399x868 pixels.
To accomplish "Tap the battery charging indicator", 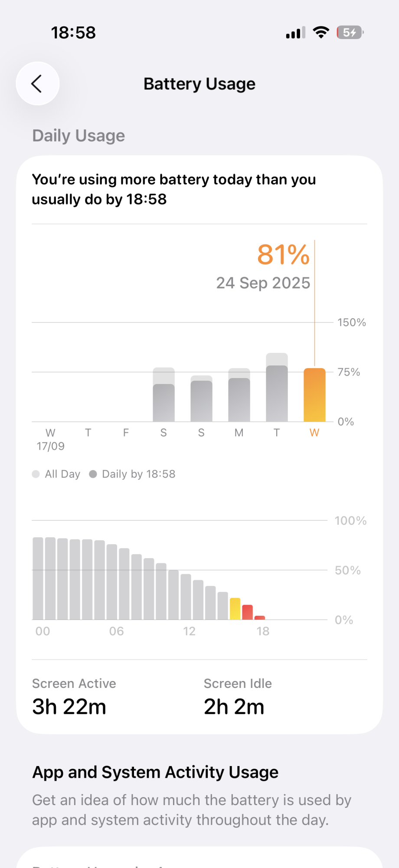I will (350, 33).
